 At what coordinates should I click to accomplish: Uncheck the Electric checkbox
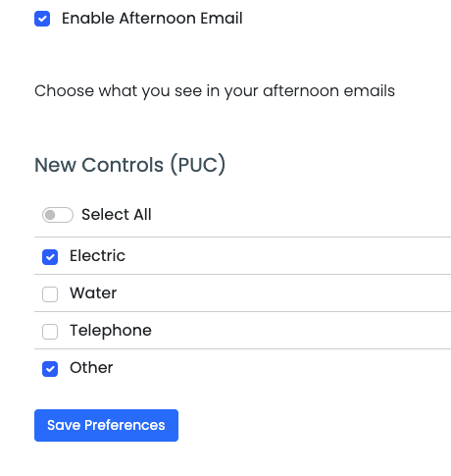[50, 257]
